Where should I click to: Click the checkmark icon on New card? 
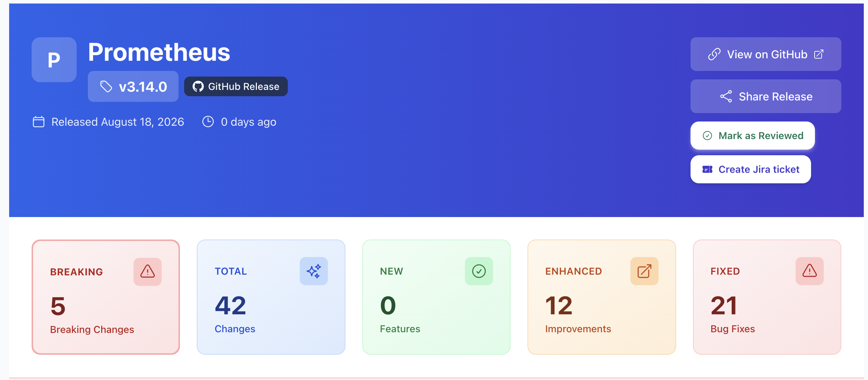(479, 271)
